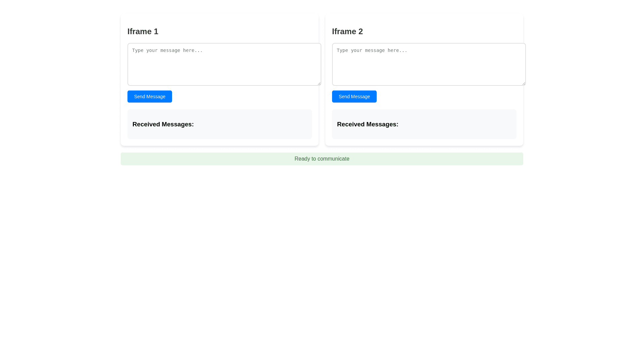The image size is (644, 362).
Task: Click blank space right of Iframe 1 Send button
Action: pos(241,97)
